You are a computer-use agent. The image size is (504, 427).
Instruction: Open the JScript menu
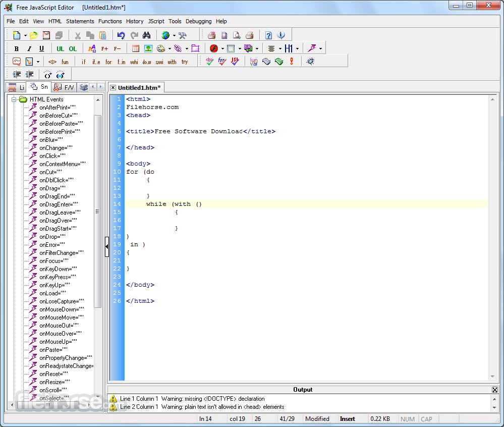click(x=156, y=21)
